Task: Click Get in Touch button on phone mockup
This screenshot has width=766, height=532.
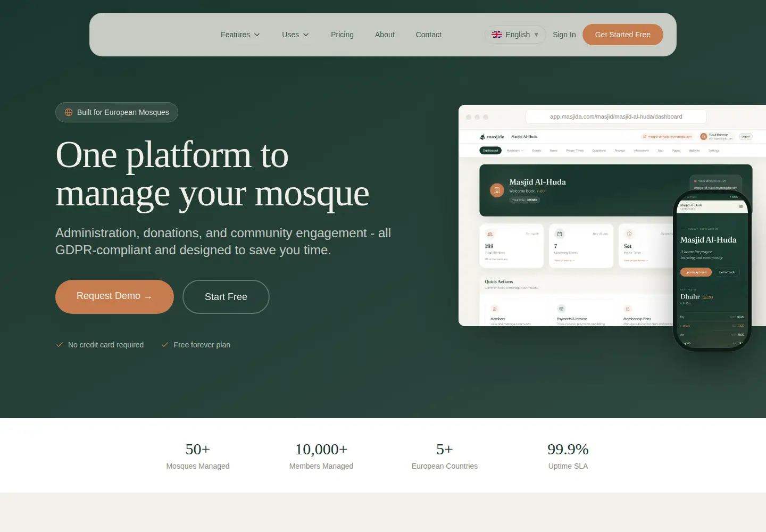Action: (x=727, y=272)
